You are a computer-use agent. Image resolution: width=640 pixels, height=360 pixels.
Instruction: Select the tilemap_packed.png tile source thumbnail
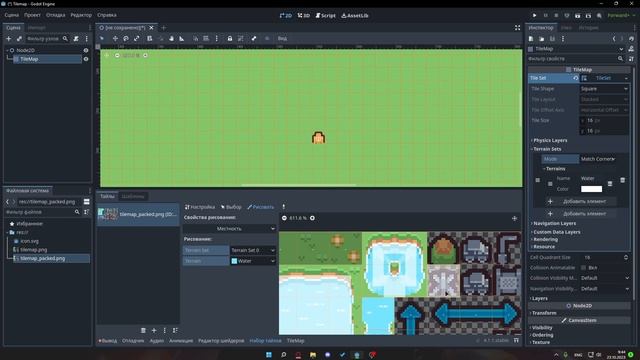click(138, 214)
